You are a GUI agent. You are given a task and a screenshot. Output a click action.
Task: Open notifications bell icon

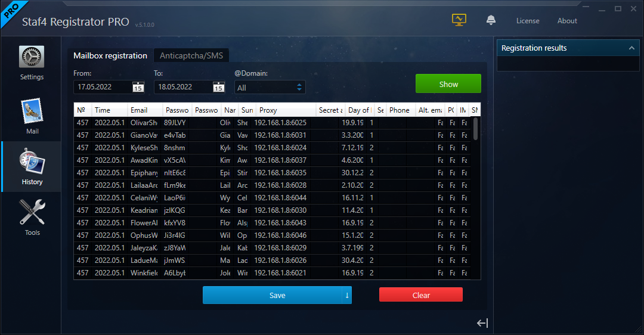click(x=491, y=20)
